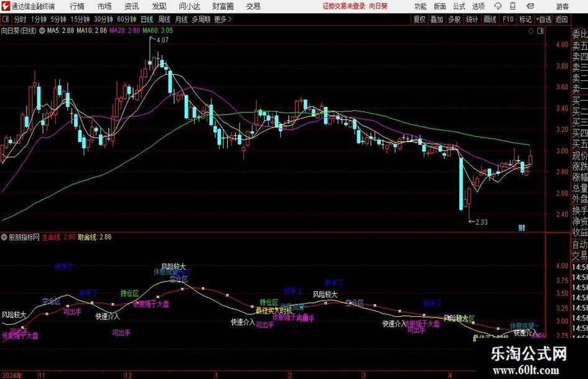
Task: Switch to the 15分钟 period tab
Action: [80, 19]
